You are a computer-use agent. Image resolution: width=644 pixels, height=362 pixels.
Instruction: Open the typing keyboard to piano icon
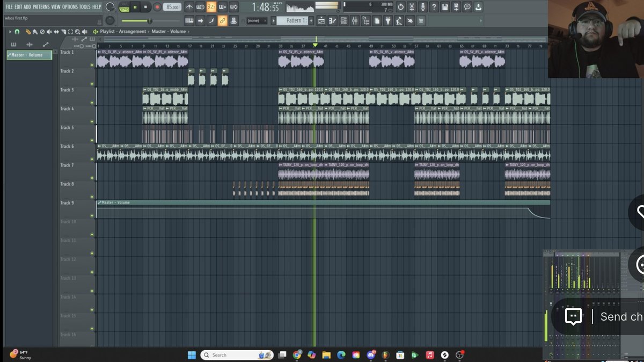click(188, 20)
